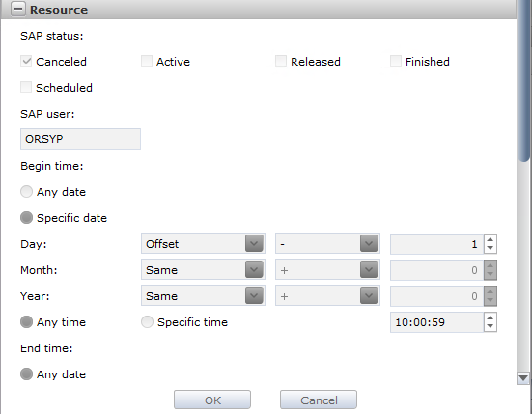Image resolution: width=532 pixels, height=414 pixels.
Task: Collapse the Resource section
Action: coord(18,9)
